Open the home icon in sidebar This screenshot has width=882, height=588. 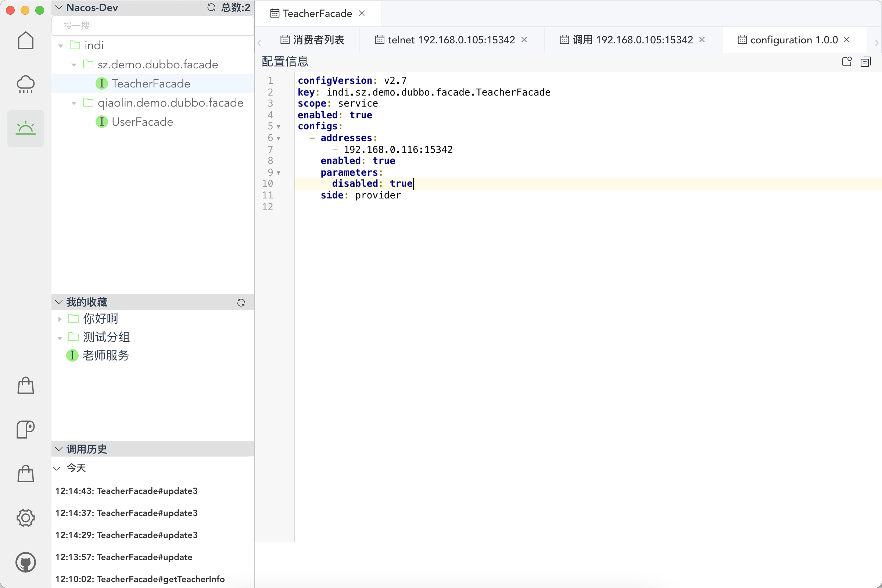click(x=25, y=40)
